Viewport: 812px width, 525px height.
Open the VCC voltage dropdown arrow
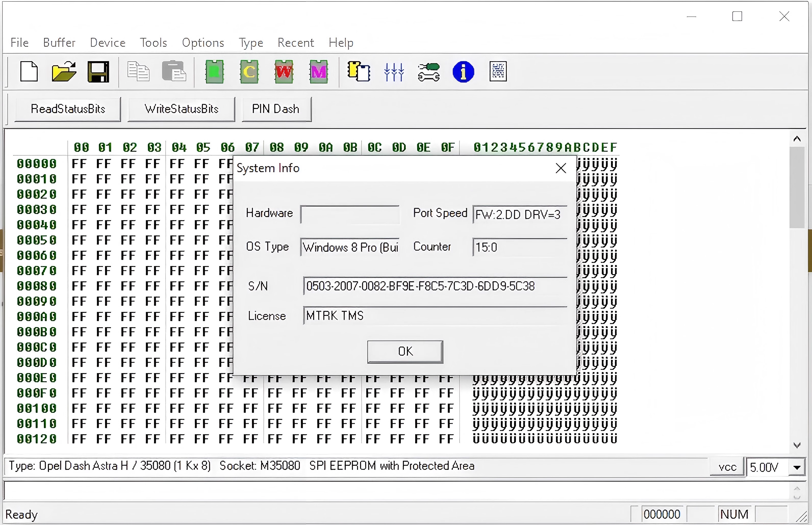tap(797, 467)
